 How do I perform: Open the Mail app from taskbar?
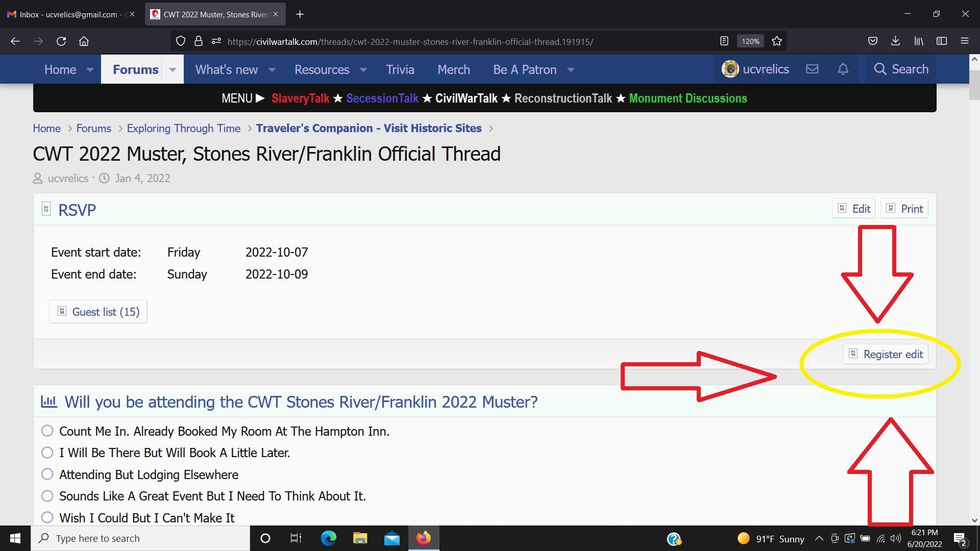click(x=392, y=538)
